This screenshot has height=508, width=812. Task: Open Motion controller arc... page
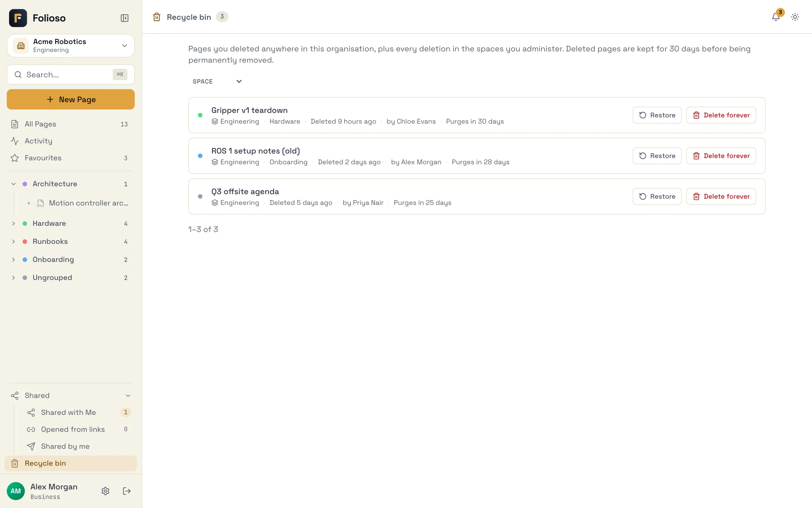click(78, 203)
